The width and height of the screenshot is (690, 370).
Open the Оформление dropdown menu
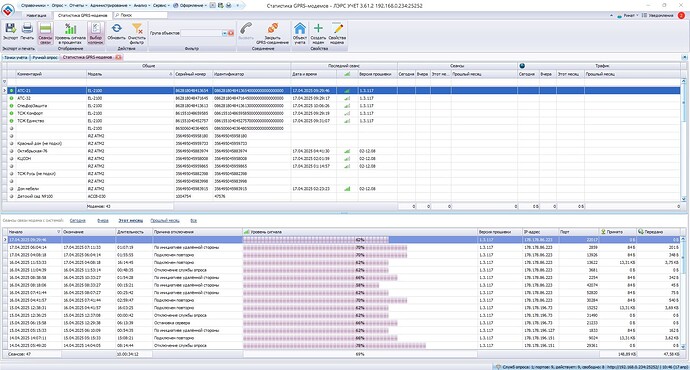pos(191,6)
